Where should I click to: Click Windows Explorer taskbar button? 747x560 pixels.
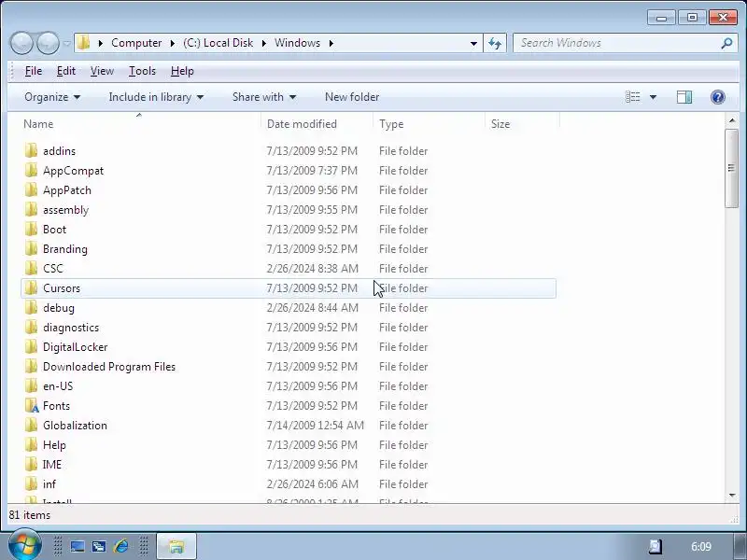[176, 546]
